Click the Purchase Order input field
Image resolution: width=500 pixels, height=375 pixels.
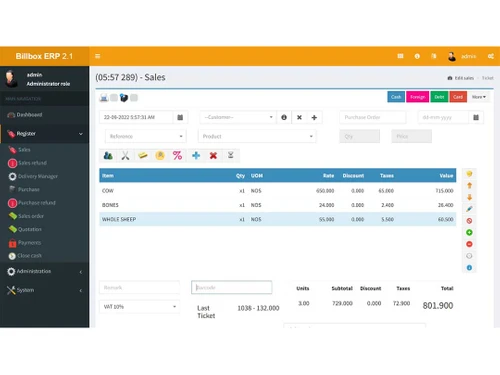pos(373,117)
